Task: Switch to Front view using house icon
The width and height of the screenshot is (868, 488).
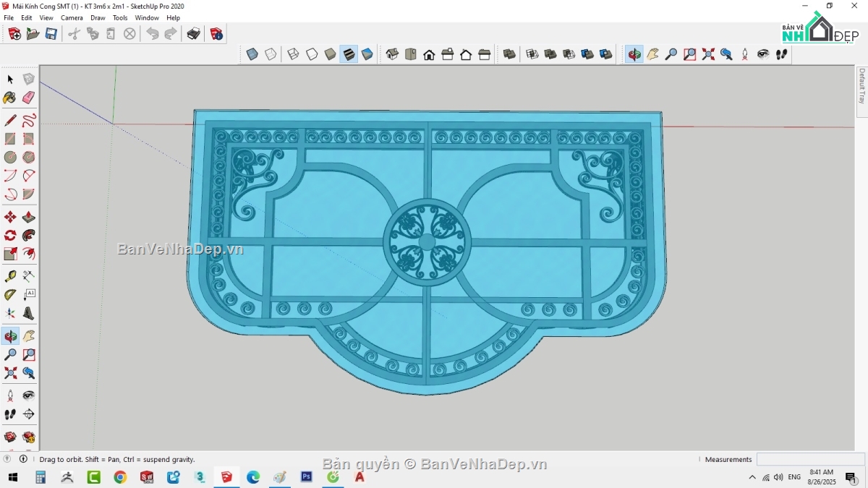Action: 429,54
